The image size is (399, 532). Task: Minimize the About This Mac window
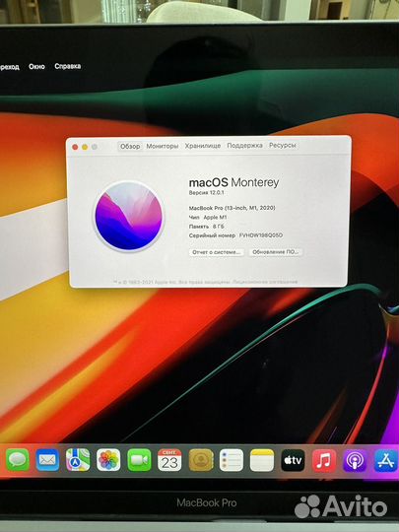[x=85, y=147]
